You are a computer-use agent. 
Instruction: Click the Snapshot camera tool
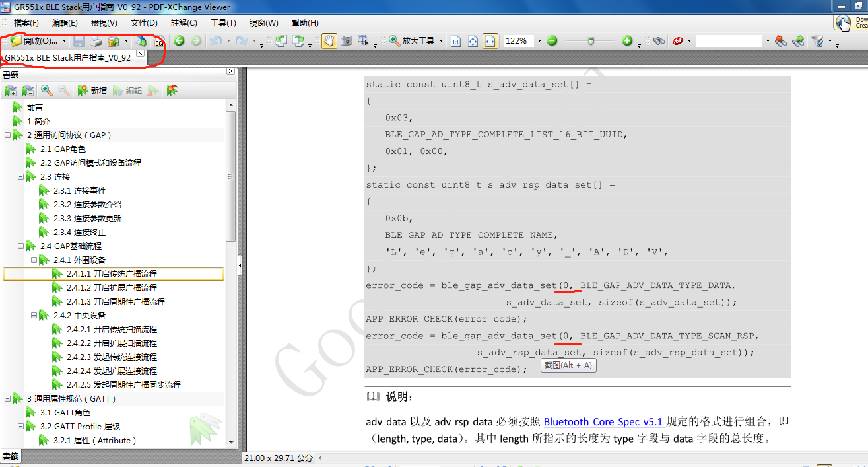pyautogui.click(x=346, y=41)
